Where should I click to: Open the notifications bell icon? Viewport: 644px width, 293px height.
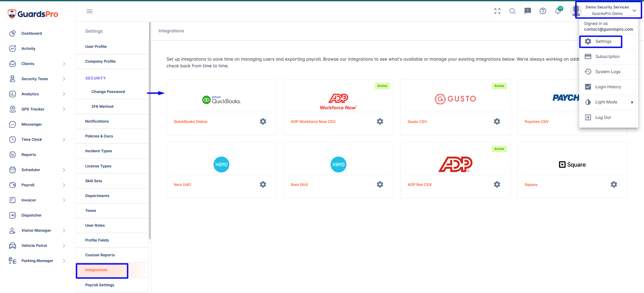click(x=558, y=11)
